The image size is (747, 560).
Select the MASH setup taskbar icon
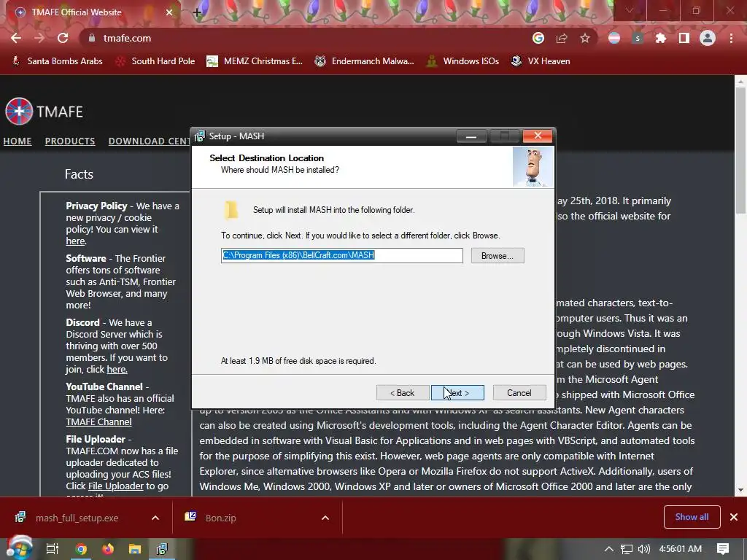(x=162, y=549)
